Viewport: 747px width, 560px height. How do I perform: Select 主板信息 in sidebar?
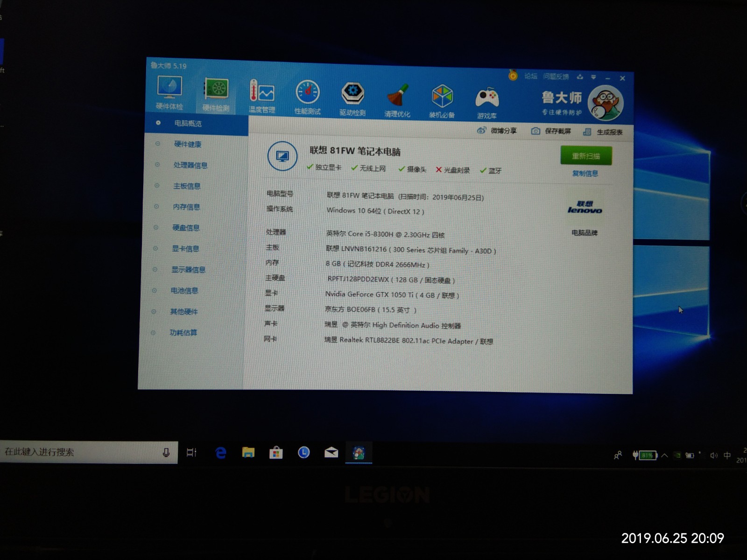pyautogui.click(x=187, y=186)
